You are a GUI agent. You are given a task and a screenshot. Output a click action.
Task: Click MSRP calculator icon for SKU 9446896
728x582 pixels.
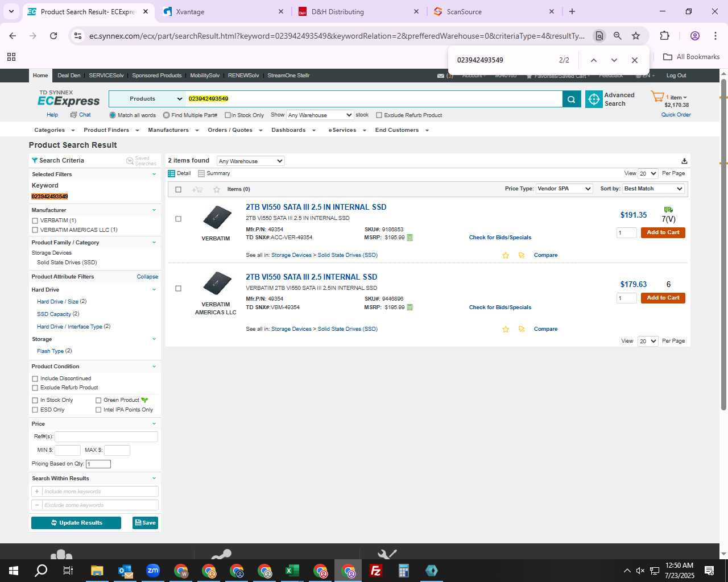409,307
